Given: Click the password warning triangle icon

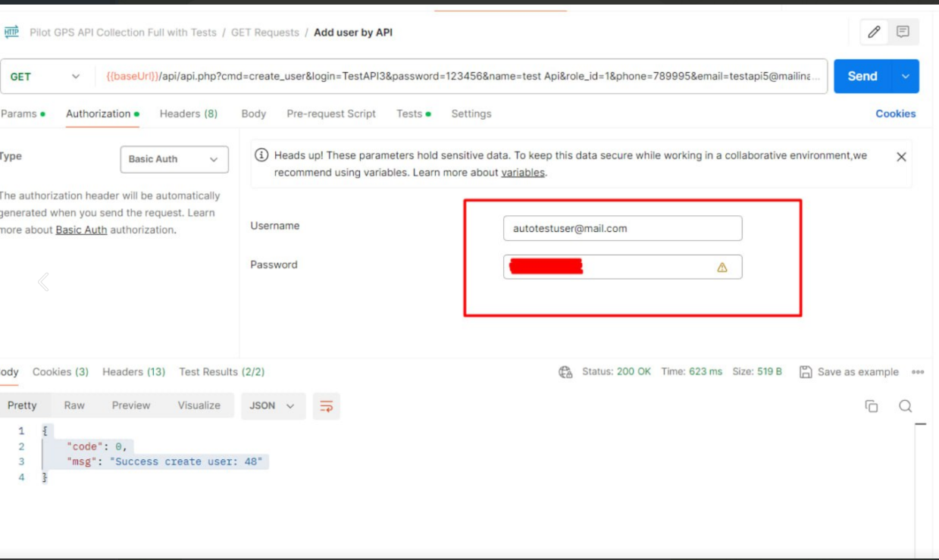Looking at the screenshot, I should coord(721,267).
